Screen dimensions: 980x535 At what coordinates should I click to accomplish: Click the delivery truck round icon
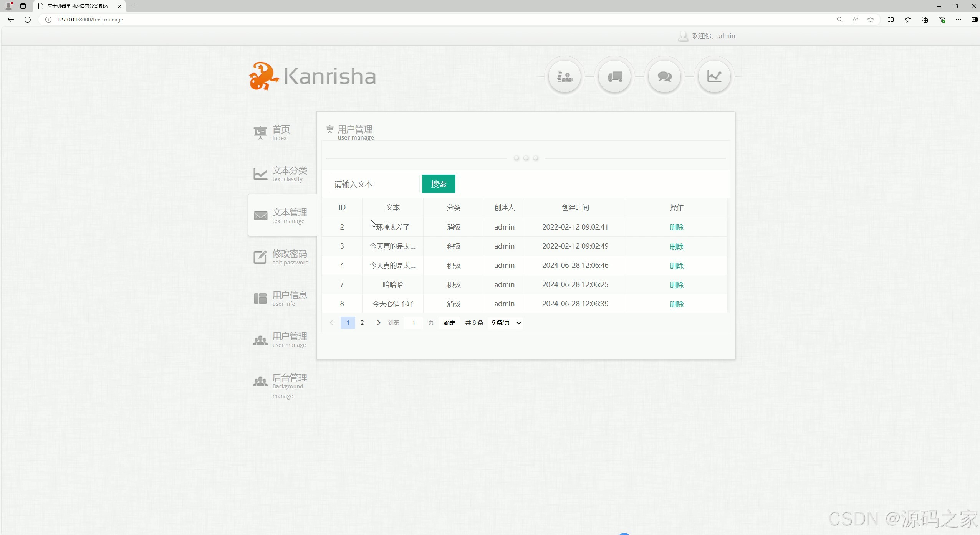click(614, 76)
